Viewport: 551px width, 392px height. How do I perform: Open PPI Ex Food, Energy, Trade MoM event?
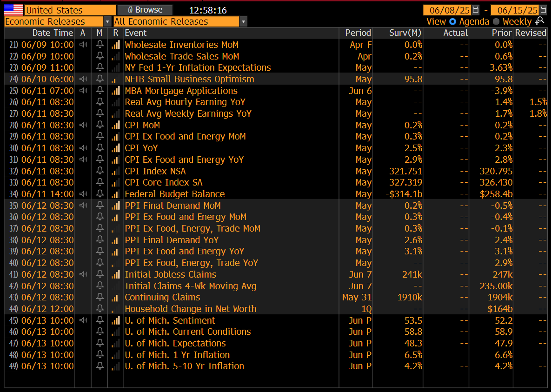click(x=193, y=228)
